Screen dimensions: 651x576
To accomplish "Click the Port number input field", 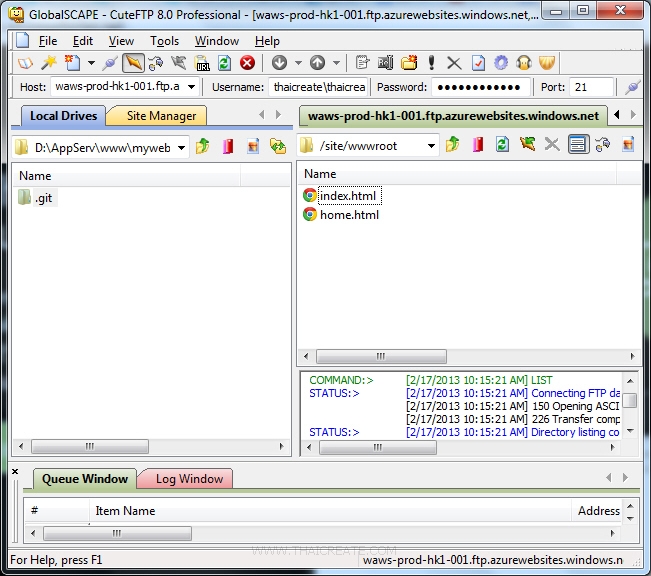I will pyautogui.click(x=591, y=87).
